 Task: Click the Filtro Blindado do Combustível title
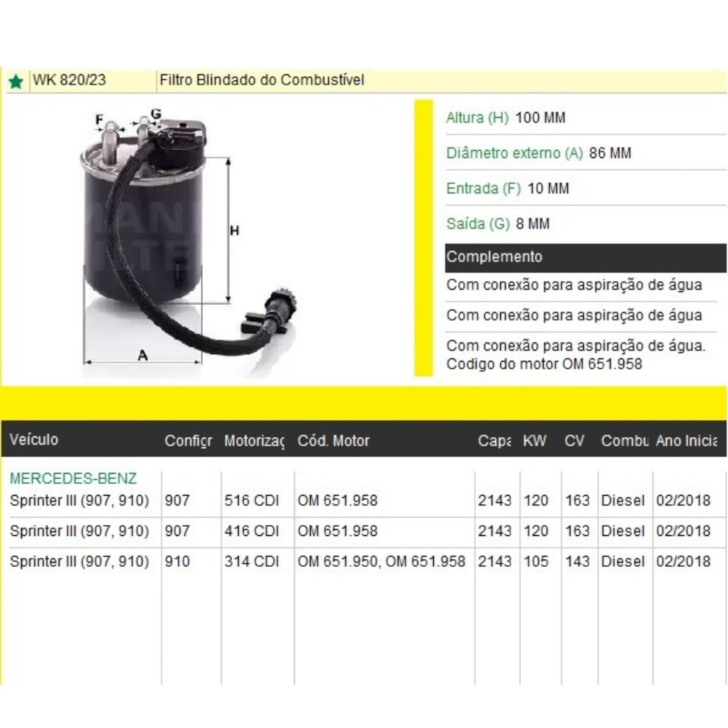[261, 80]
